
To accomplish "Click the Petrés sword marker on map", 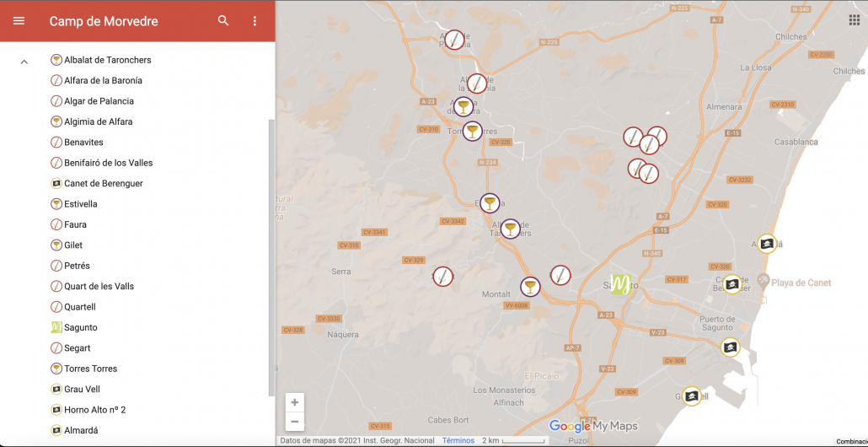I will 560,275.
